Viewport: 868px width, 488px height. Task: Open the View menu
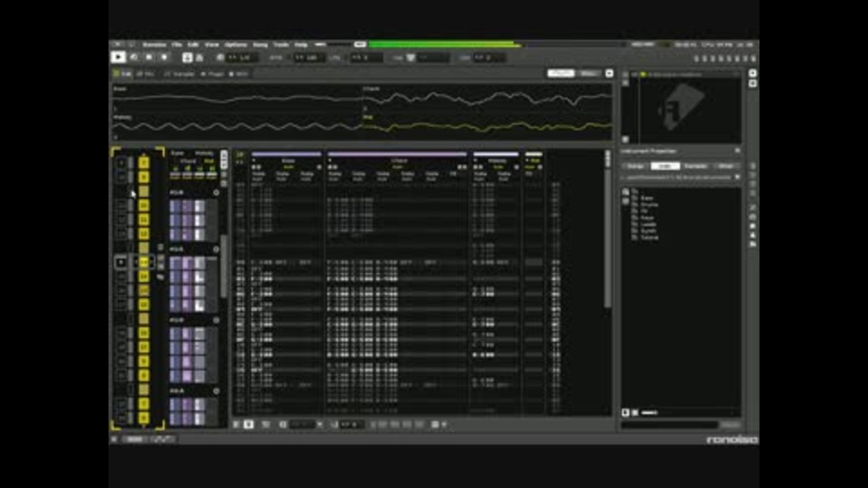tap(212, 44)
